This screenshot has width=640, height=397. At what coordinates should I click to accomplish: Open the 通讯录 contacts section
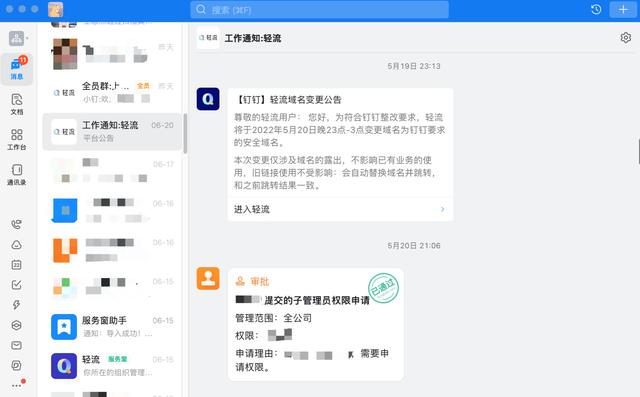tap(17, 174)
